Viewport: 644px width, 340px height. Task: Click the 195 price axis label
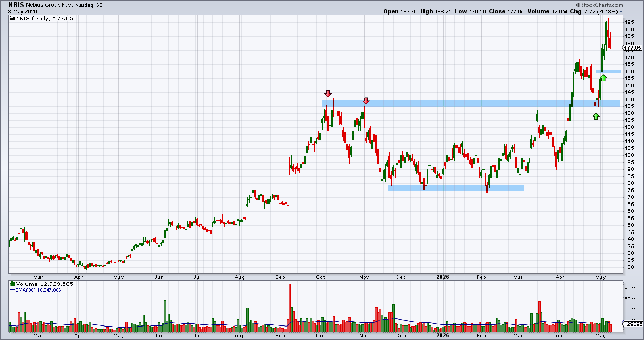(630, 22)
